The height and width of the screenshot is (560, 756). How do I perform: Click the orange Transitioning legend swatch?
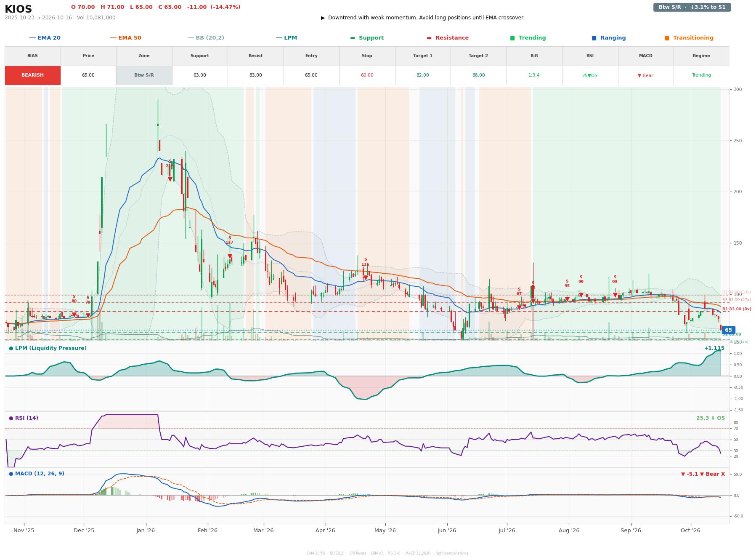667,38
